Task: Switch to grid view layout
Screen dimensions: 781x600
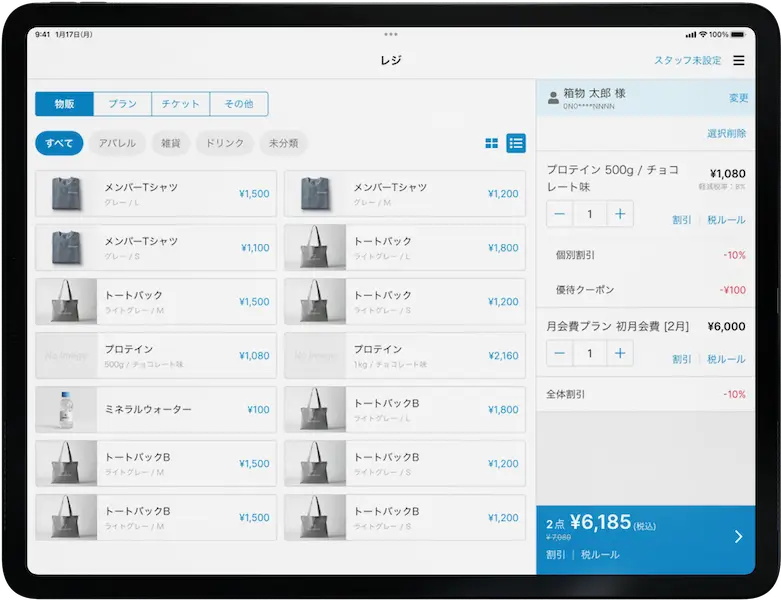Action: [x=491, y=143]
